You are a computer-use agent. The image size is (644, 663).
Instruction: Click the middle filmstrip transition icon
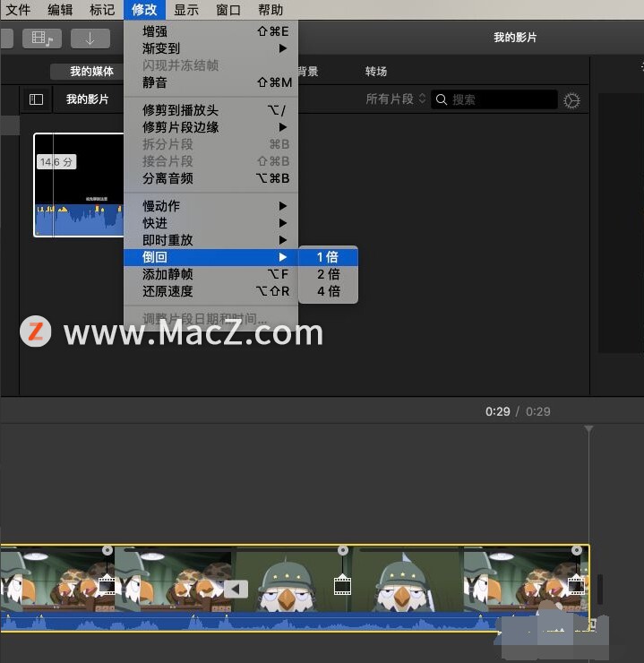click(x=342, y=586)
